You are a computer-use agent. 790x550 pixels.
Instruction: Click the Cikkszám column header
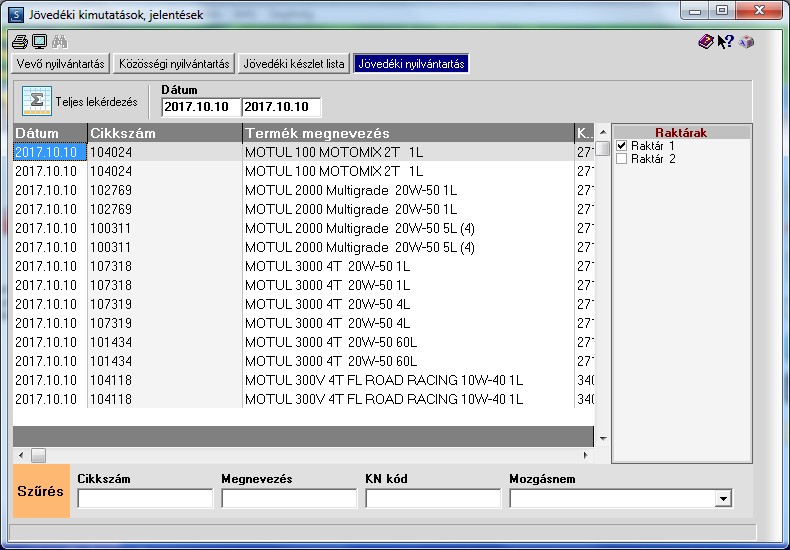pyautogui.click(x=165, y=133)
